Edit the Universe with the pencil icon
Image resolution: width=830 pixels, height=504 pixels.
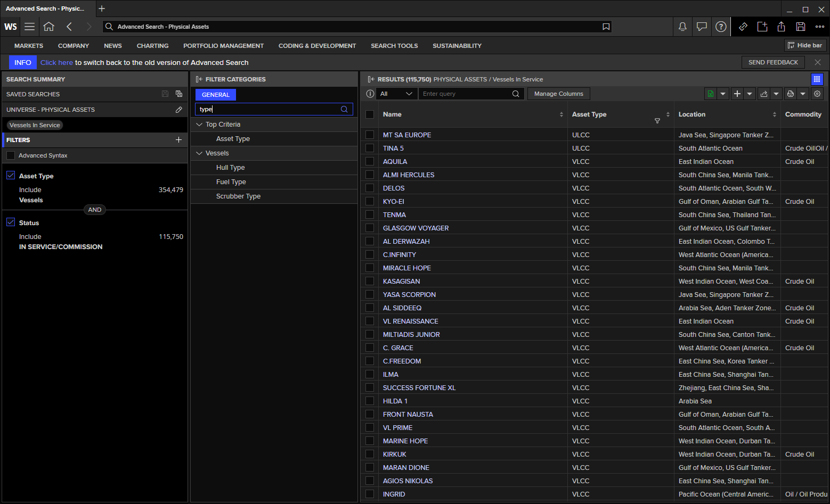(179, 110)
